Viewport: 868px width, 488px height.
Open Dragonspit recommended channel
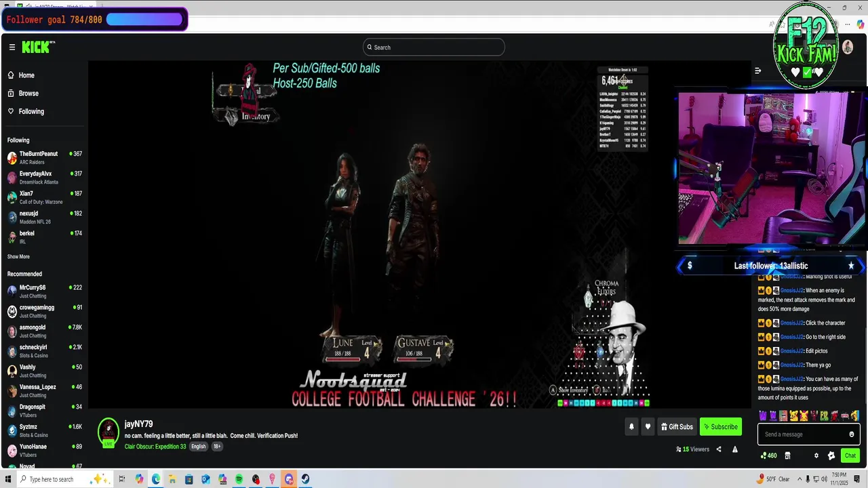tap(44, 410)
